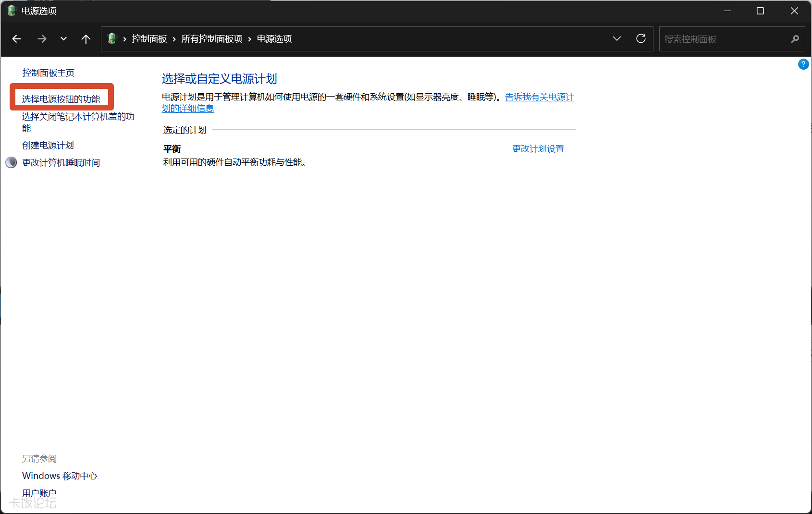Click the 平衡 plan name
812x514 pixels.
[x=172, y=149]
